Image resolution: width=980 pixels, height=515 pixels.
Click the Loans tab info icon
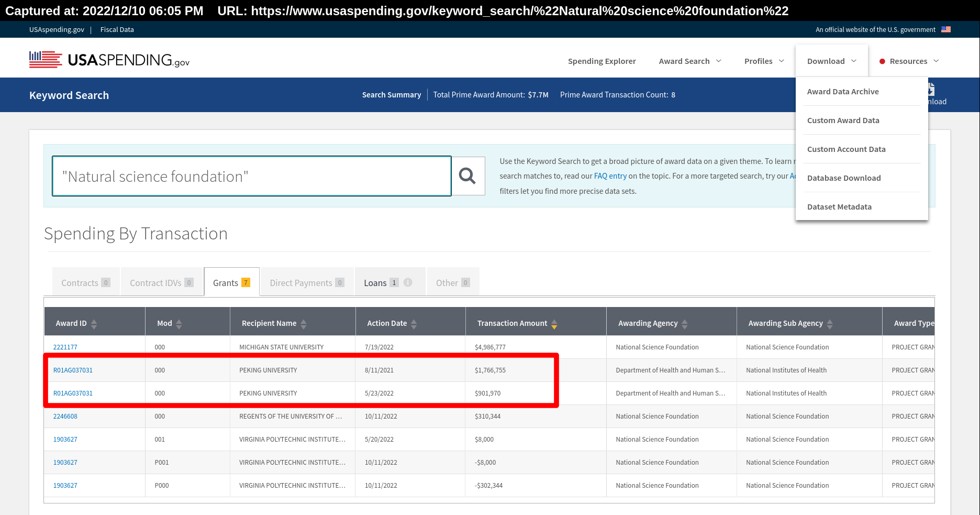click(x=408, y=282)
